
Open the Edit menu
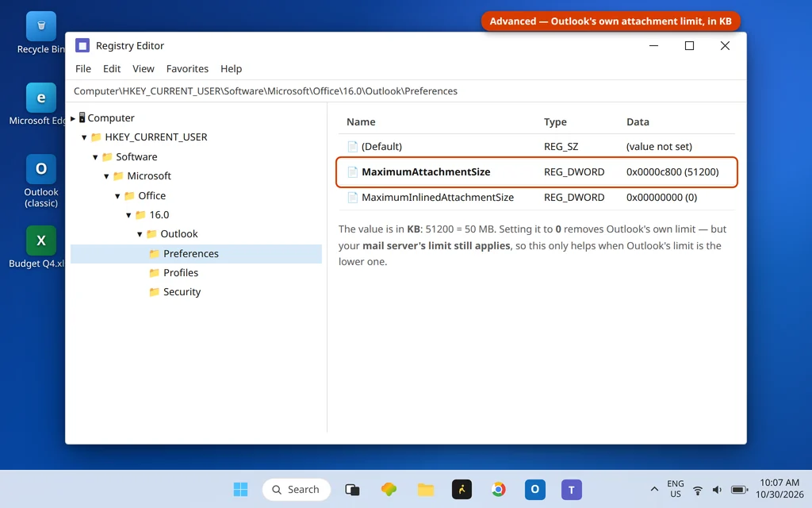111,69
